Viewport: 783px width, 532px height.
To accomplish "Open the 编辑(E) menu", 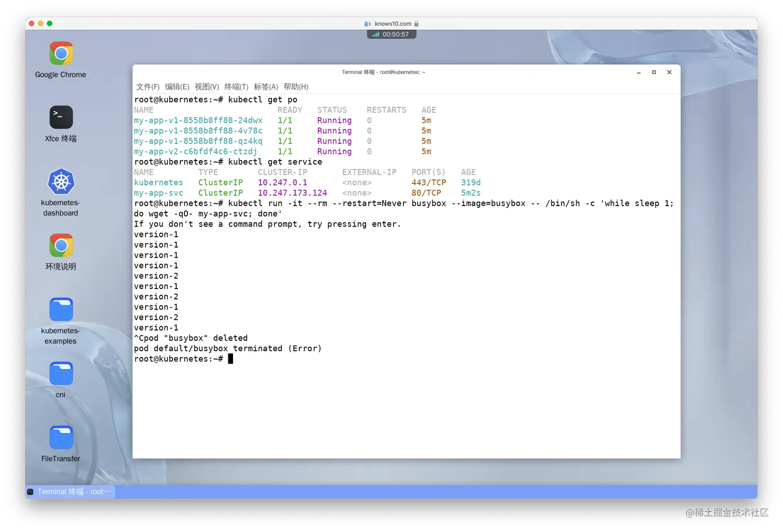I will pos(177,87).
